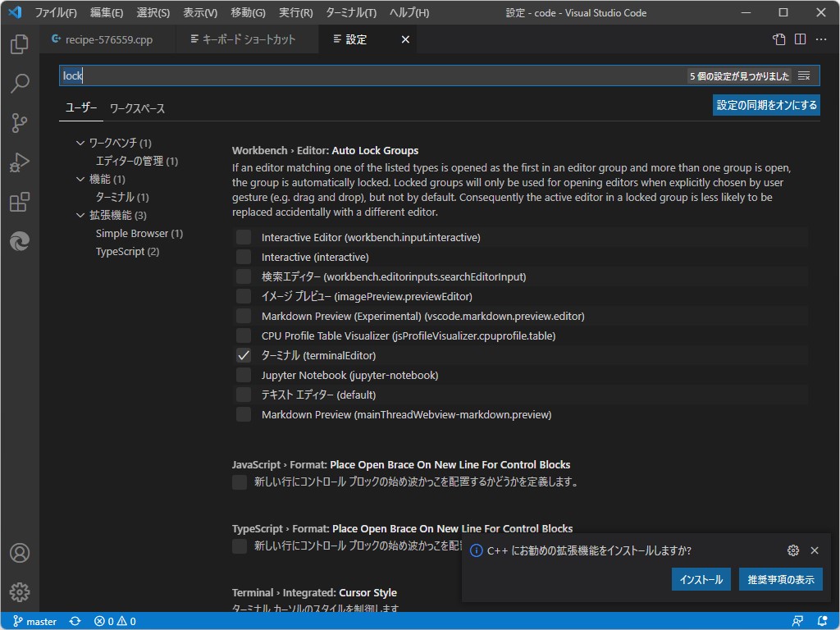Image resolution: width=840 pixels, height=630 pixels.
Task: Clear the settings search input
Action: 804,76
